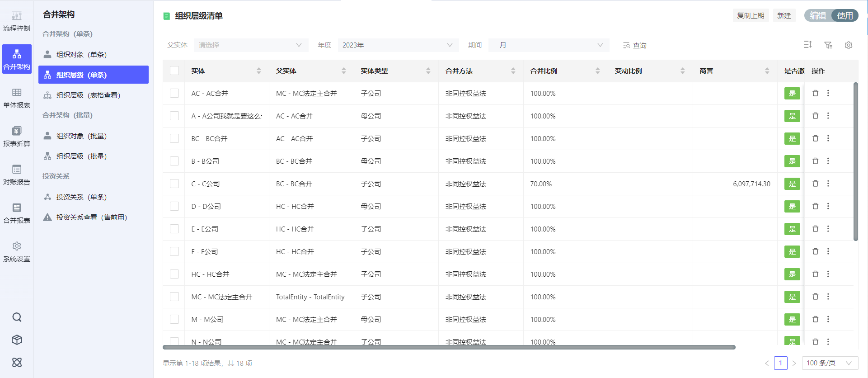The height and width of the screenshot is (378, 868).
Task: Switch the mode toggle to 编辑
Action: (x=817, y=15)
